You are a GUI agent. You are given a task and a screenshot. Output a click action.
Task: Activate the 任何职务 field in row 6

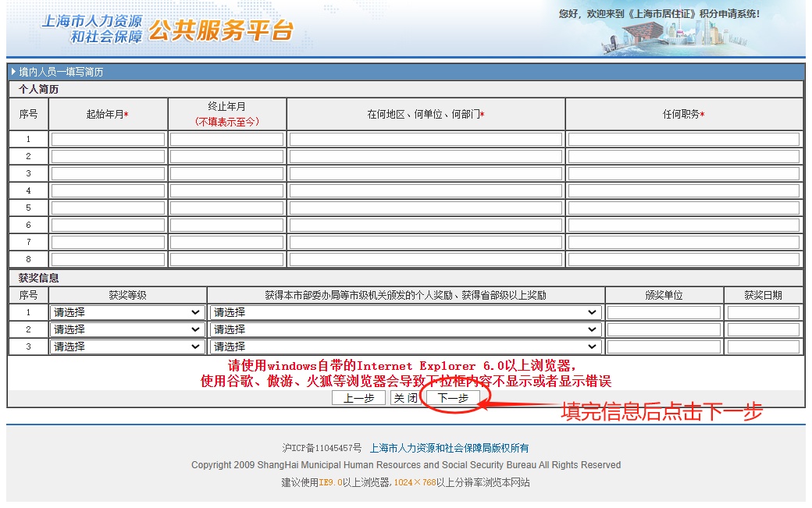pos(684,225)
